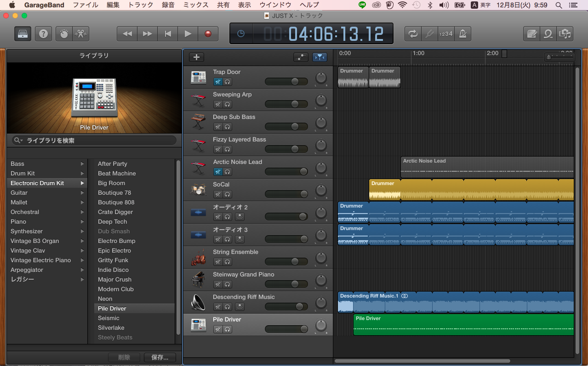The width and height of the screenshot is (588, 366).
Task: Select the Trap Door track icon
Action: [199, 77]
